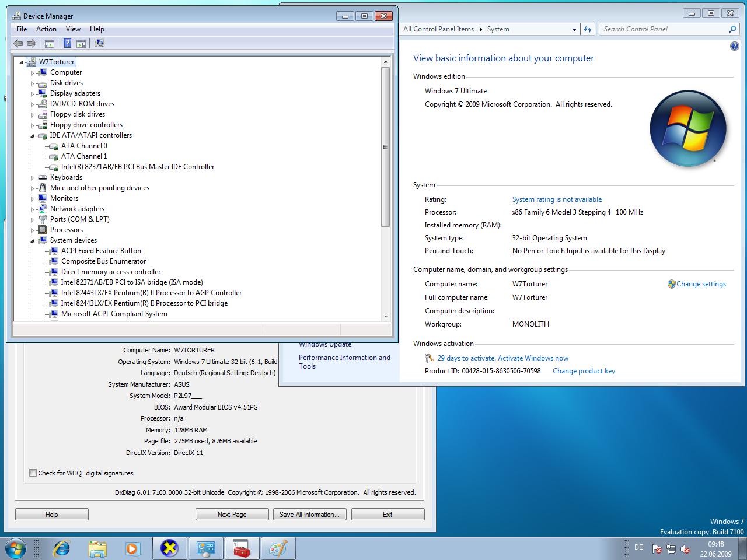Click the help icon in System window
747x560 pixels.
[x=734, y=47]
